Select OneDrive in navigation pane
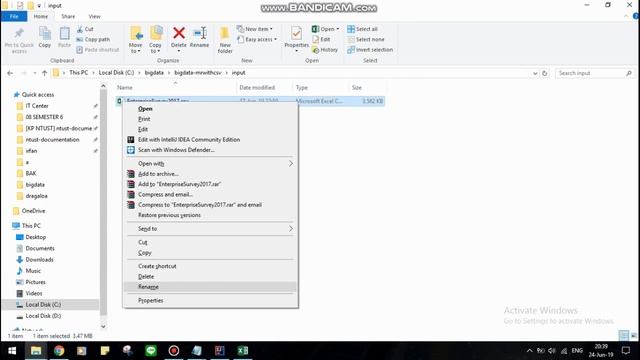Screen dimensions: 640x360 pos(33,211)
